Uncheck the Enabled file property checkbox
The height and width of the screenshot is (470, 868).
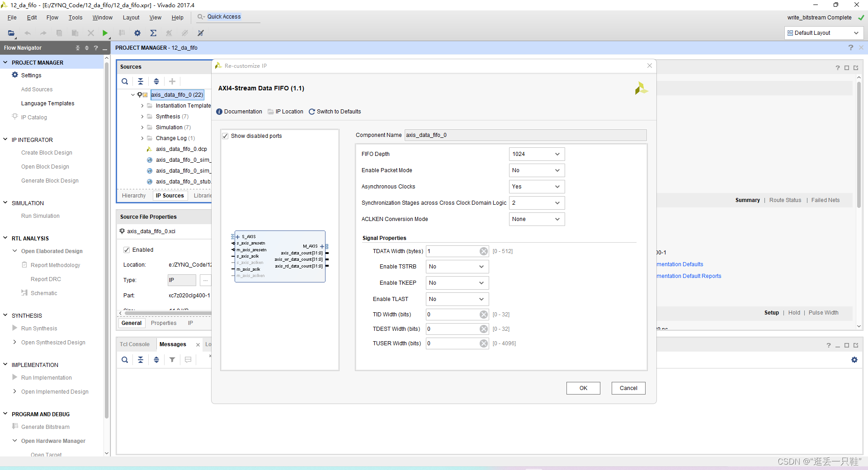pyautogui.click(x=127, y=250)
